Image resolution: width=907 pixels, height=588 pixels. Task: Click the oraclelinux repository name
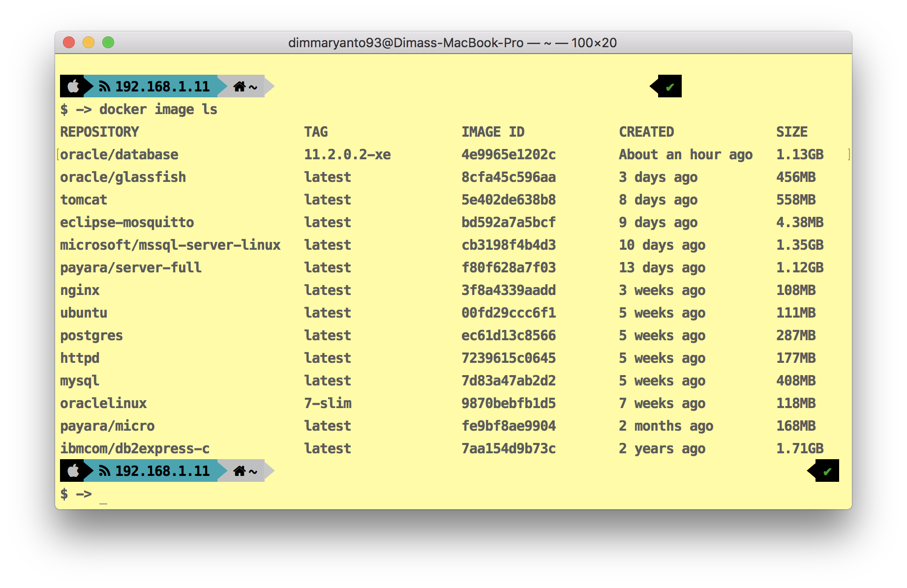coord(103,403)
